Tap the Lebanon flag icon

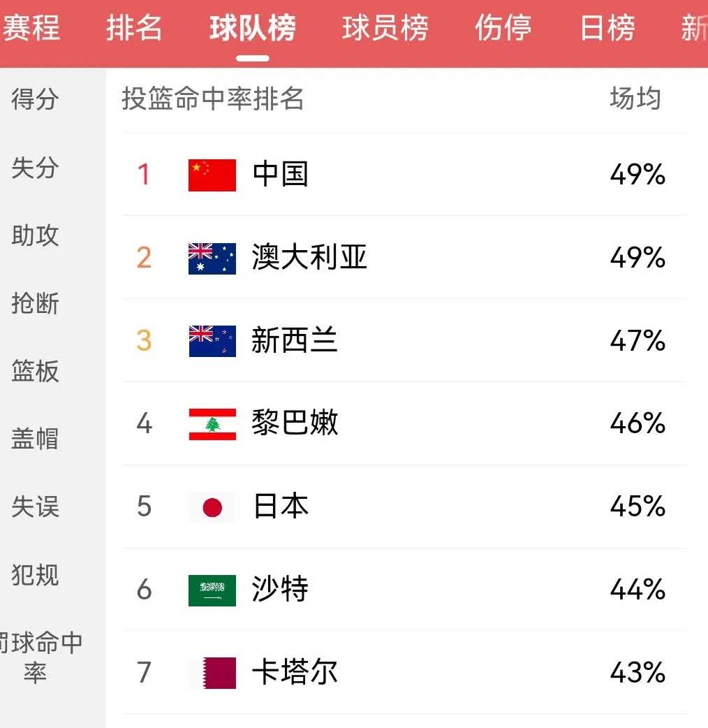(212, 423)
